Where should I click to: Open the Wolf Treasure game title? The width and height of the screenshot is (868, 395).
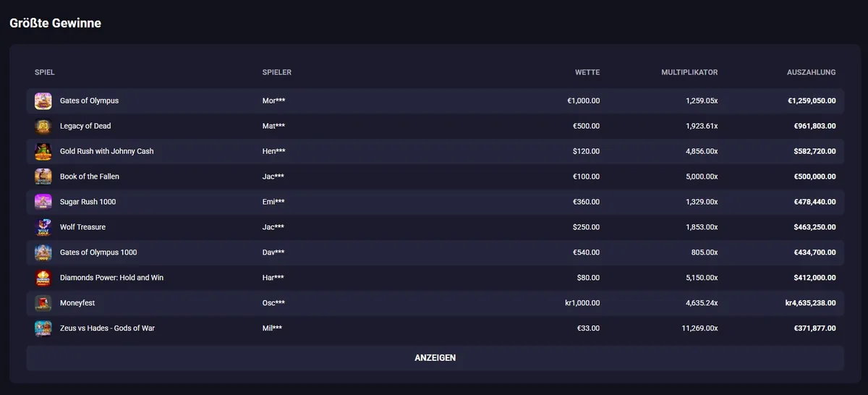82,227
